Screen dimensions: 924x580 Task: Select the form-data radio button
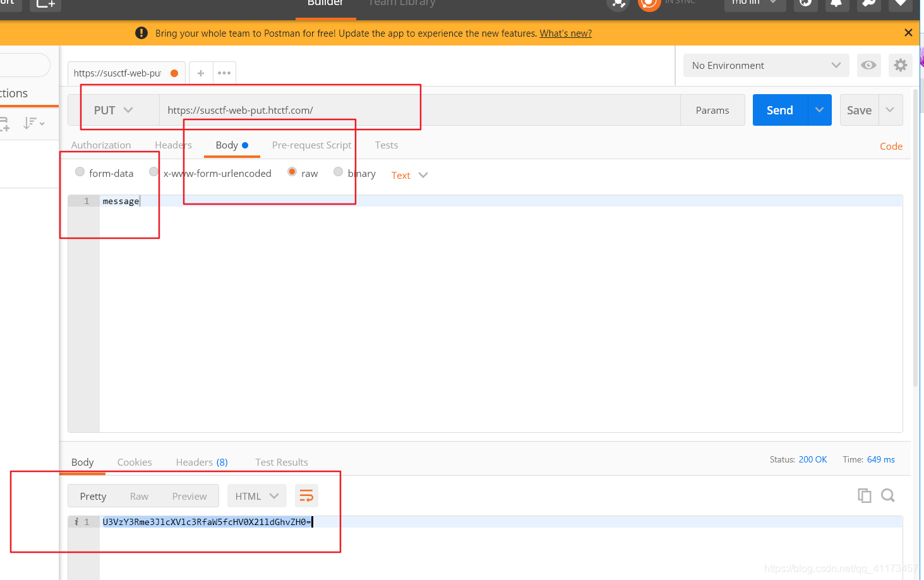pyautogui.click(x=80, y=172)
